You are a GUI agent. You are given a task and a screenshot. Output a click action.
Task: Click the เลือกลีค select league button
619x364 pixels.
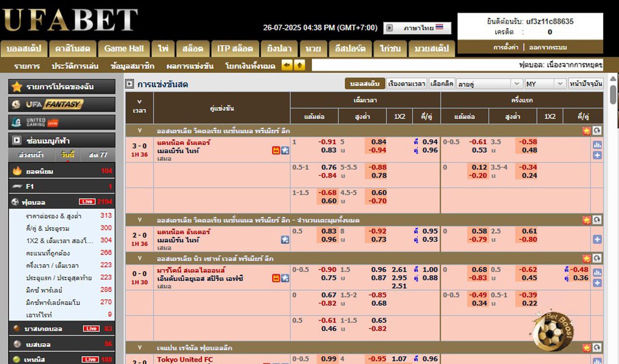(x=442, y=84)
